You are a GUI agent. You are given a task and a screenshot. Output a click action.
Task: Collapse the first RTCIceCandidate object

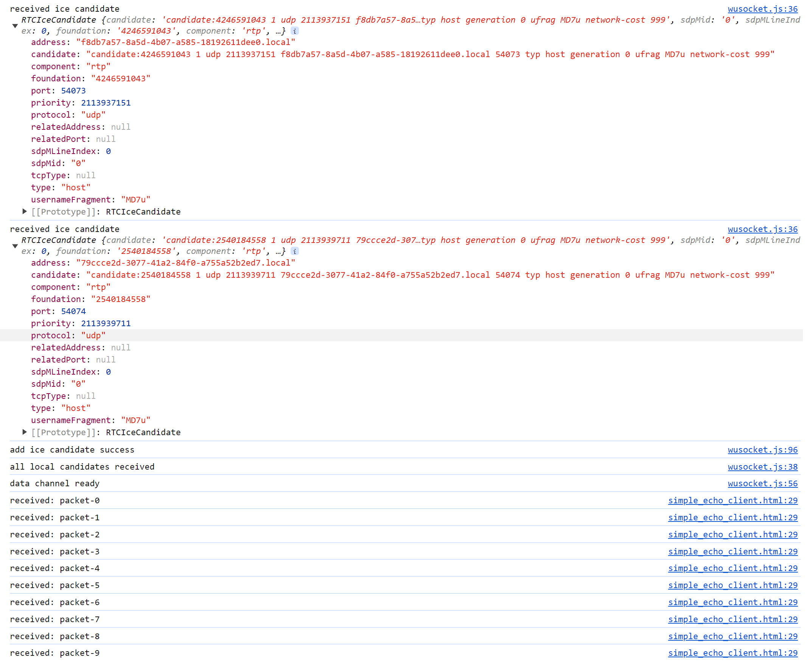tap(15, 26)
